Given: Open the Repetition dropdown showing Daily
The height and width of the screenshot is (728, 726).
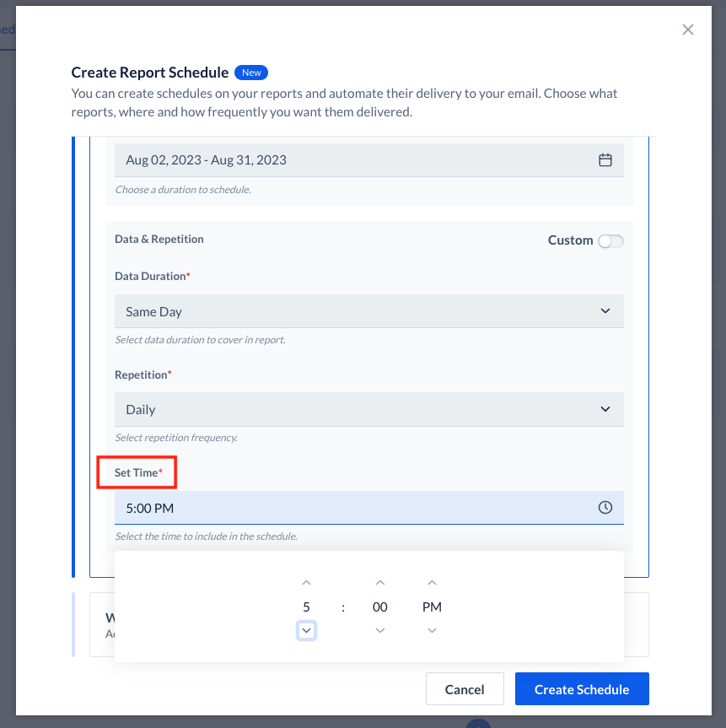Looking at the screenshot, I should tap(368, 409).
